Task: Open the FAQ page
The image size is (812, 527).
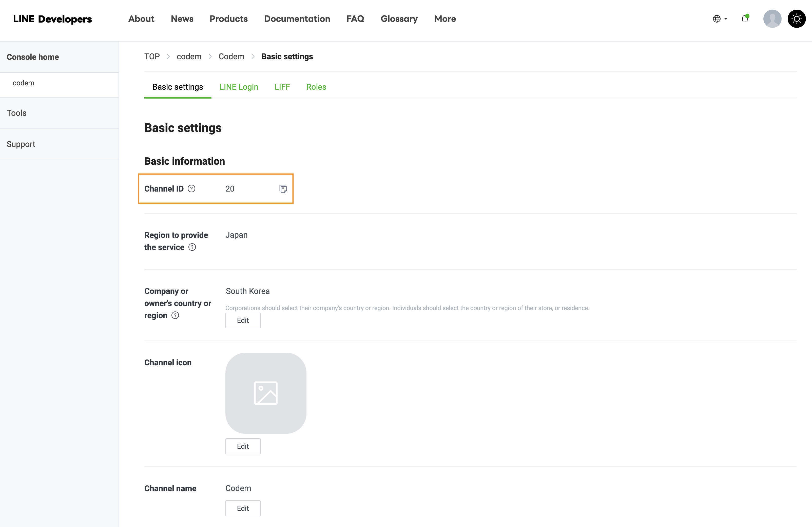Action: [356, 19]
